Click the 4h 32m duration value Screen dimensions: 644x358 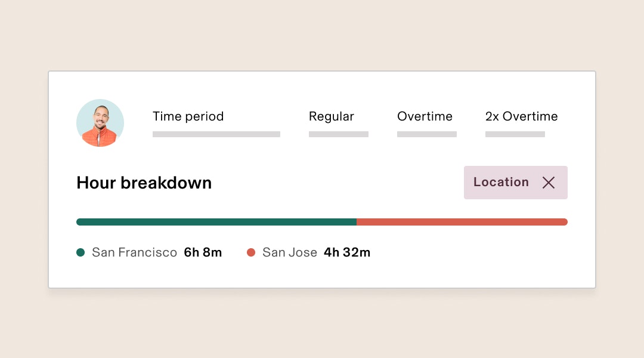point(347,252)
